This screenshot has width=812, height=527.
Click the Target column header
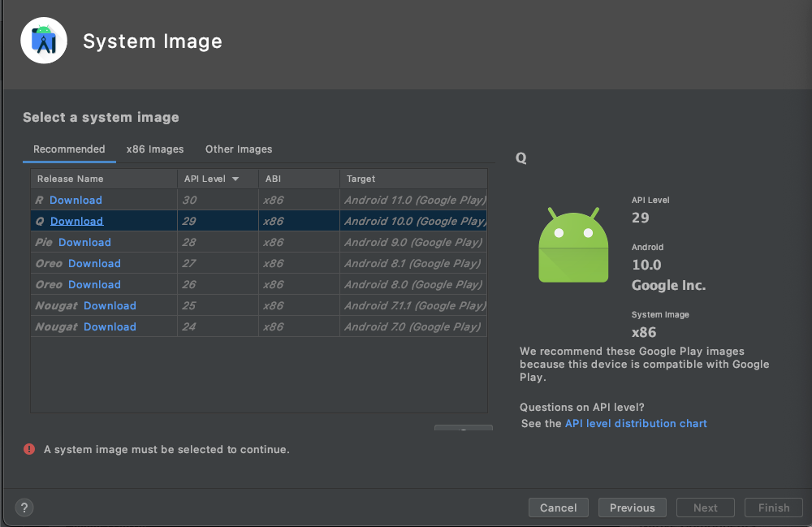361,179
